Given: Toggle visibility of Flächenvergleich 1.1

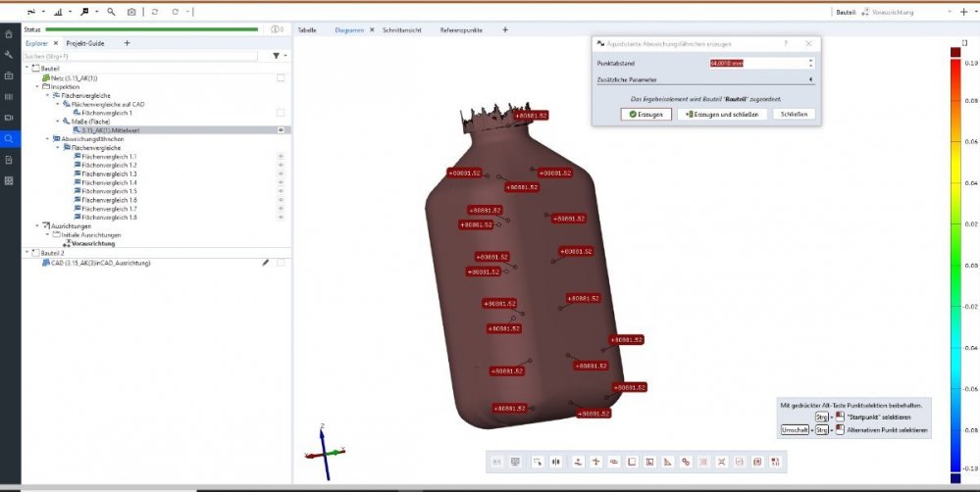Looking at the screenshot, I should [x=281, y=156].
